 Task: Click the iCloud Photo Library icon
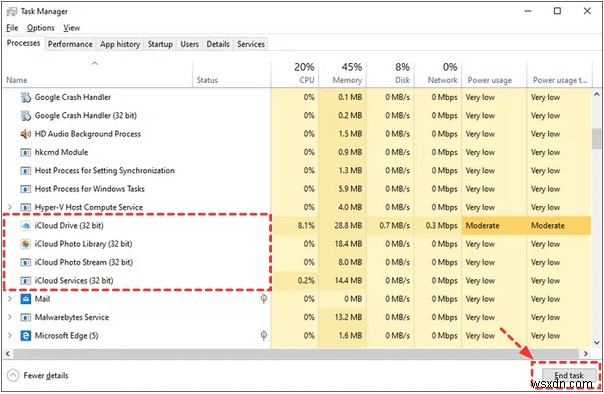tap(25, 244)
